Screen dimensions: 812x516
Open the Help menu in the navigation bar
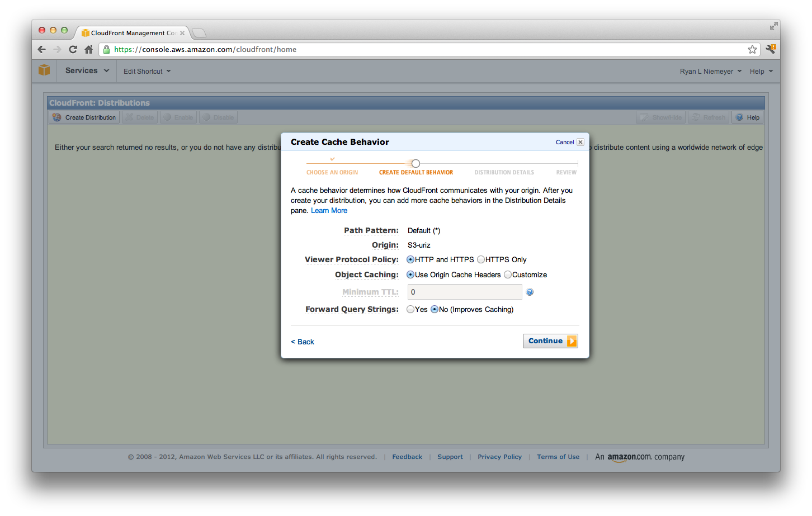point(761,71)
